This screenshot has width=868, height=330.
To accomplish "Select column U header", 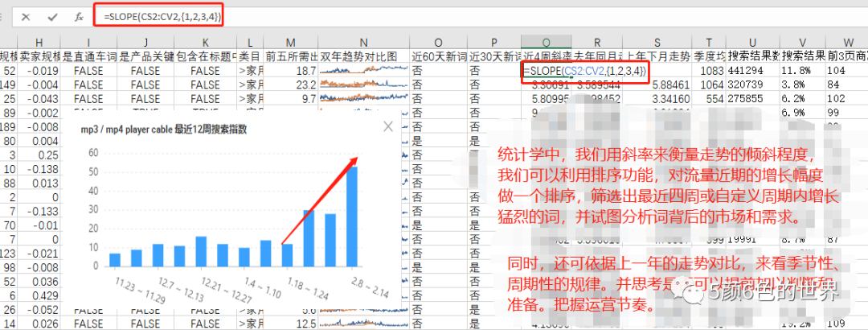I will (752, 42).
